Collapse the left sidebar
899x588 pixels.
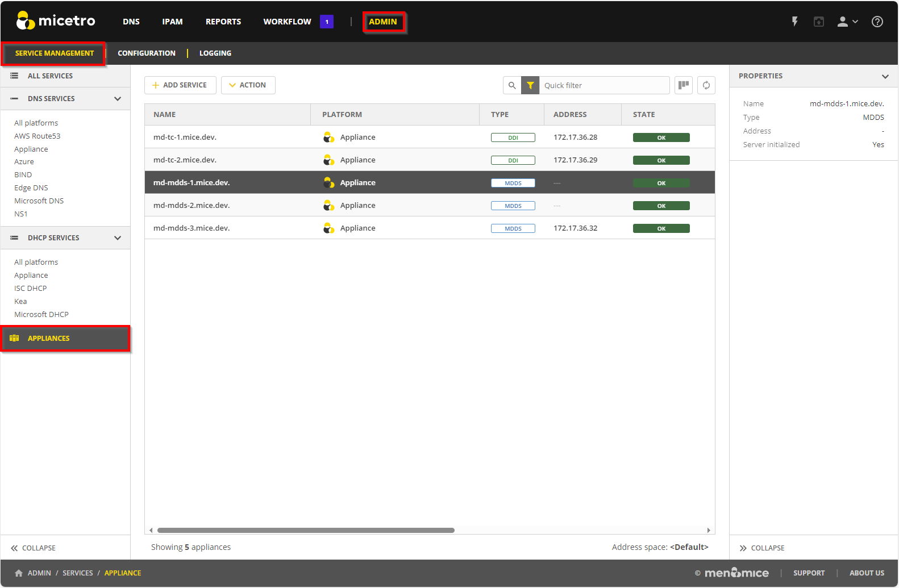point(33,548)
